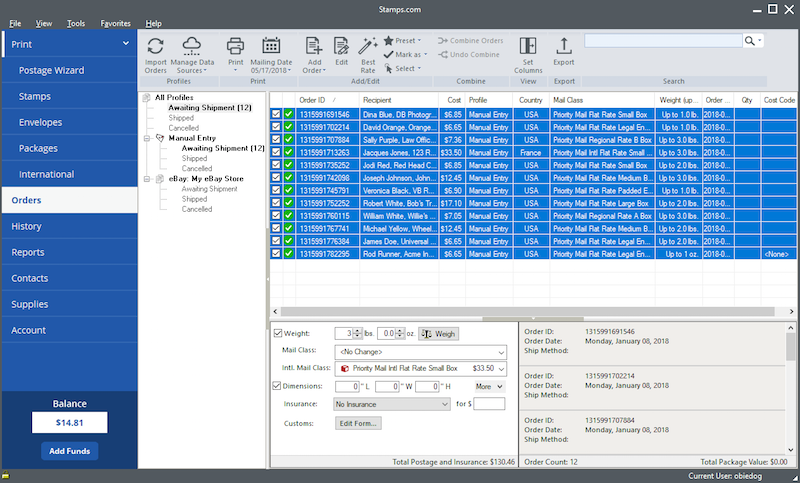Click the insurance amount input field
The width and height of the screenshot is (800, 483).
coord(489,404)
